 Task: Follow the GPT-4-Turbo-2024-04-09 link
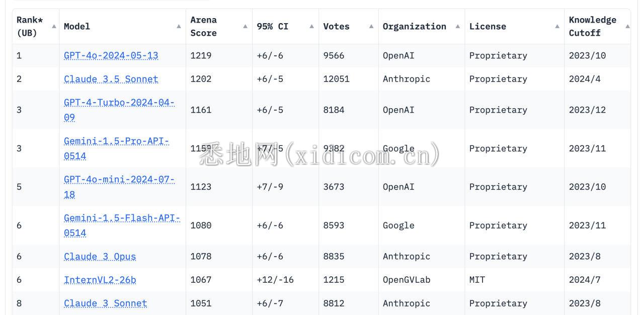click(119, 103)
